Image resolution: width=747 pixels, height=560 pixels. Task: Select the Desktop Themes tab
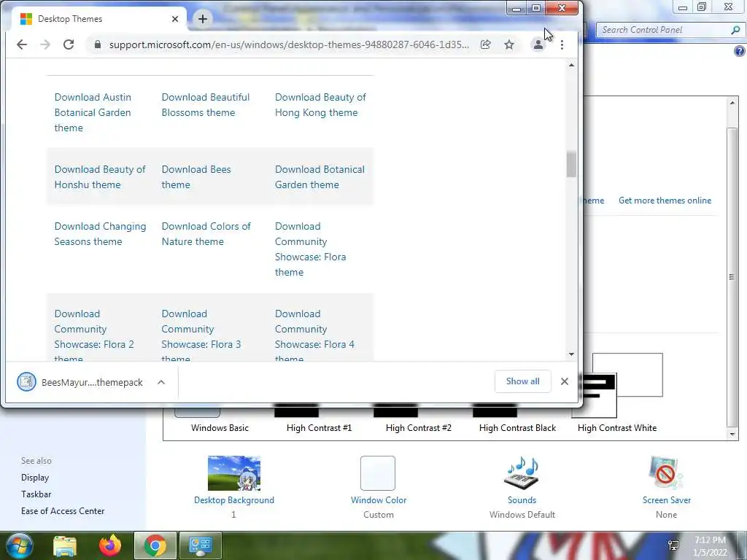point(100,19)
